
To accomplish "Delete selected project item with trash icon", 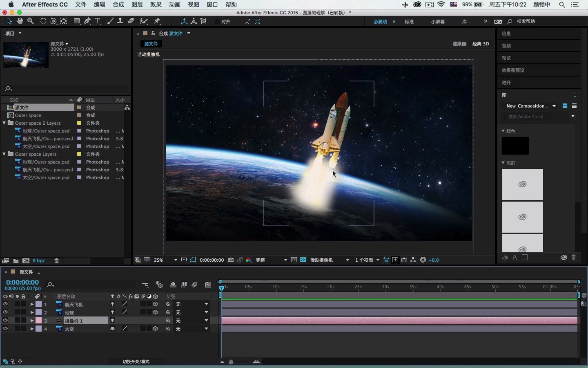I will tap(57, 261).
